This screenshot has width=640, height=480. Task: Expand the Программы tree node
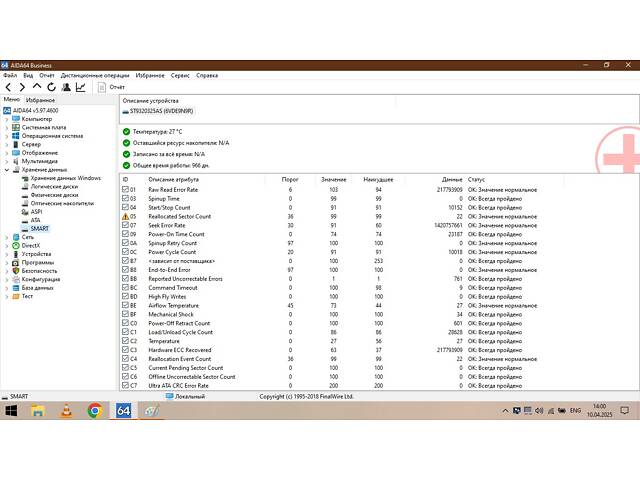(7, 262)
